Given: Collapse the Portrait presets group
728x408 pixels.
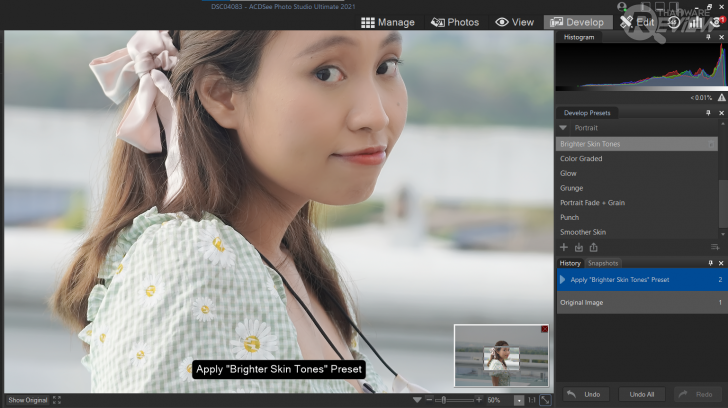Looking at the screenshot, I should (563, 128).
